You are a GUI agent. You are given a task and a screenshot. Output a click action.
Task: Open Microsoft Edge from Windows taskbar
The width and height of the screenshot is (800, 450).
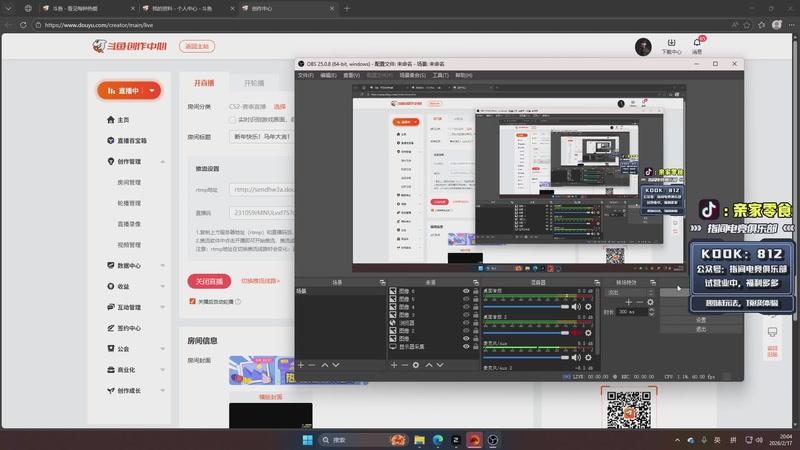(x=438, y=440)
